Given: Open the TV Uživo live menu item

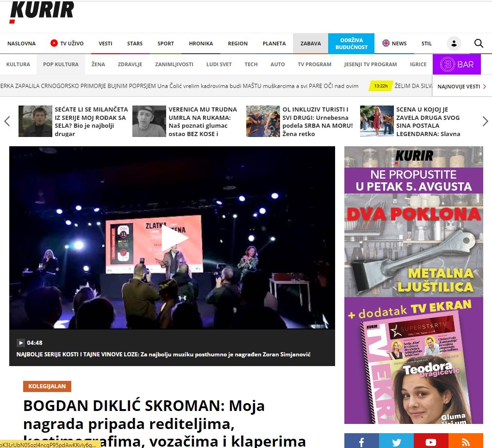Looking at the screenshot, I should click(x=67, y=44).
